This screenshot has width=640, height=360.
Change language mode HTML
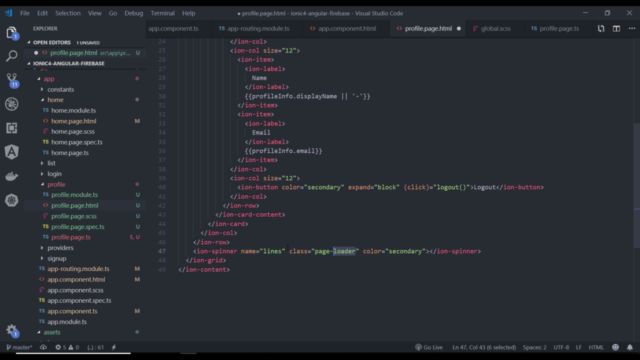tap(596, 347)
